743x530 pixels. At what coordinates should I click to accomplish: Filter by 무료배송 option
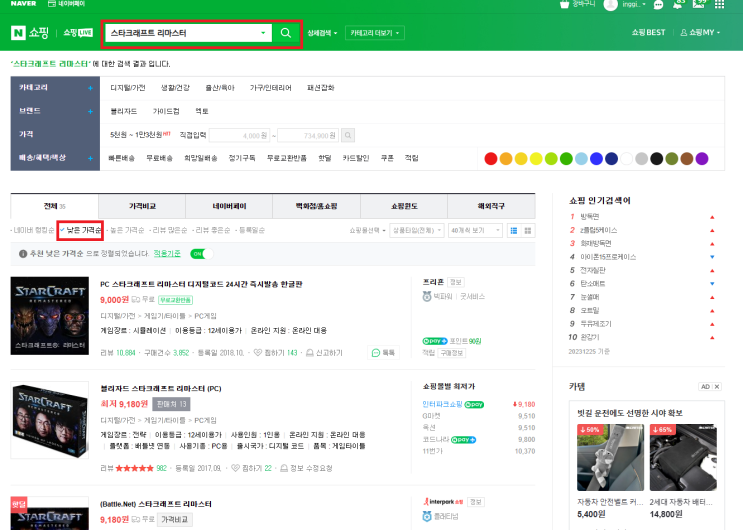pyautogui.click(x=159, y=158)
